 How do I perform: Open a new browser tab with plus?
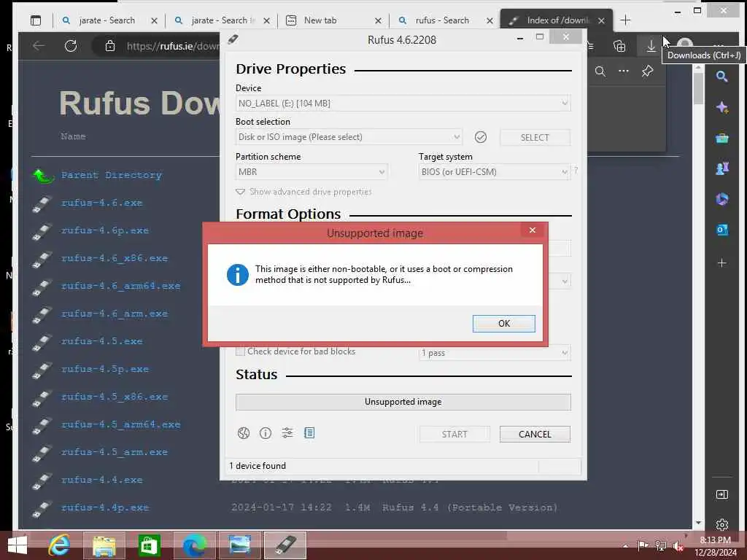tap(625, 20)
